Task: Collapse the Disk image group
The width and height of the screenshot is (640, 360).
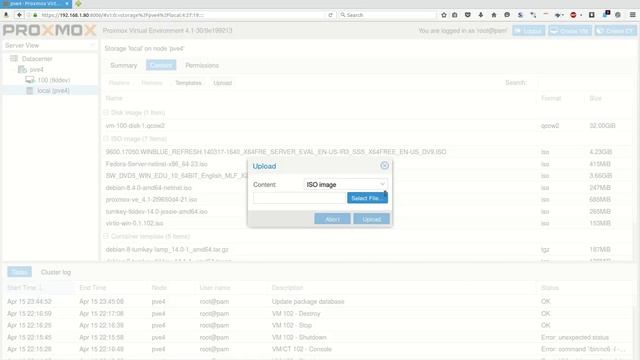Action: tap(106, 112)
